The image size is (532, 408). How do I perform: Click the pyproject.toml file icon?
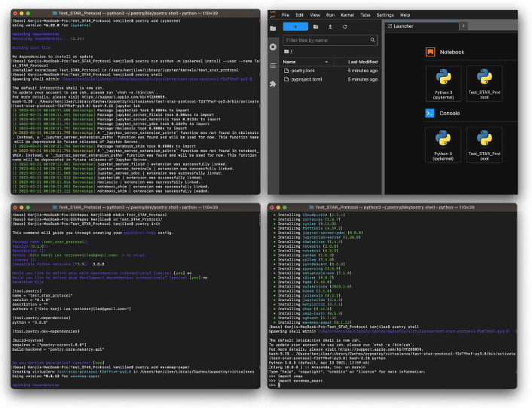(x=286, y=79)
